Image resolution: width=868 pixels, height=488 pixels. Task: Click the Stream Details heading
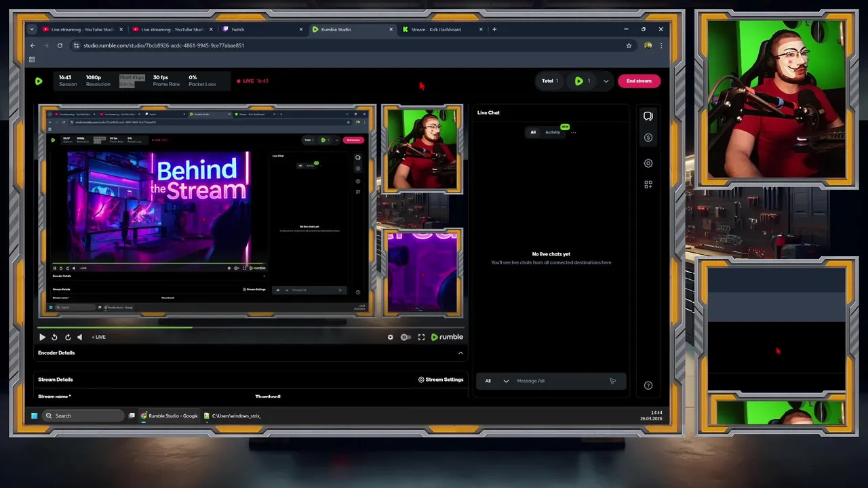(x=56, y=380)
